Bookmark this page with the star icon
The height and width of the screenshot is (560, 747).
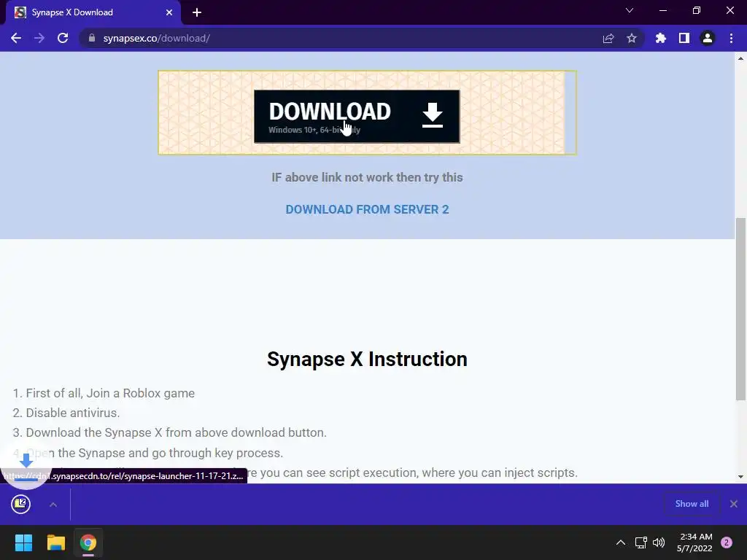(x=632, y=38)
